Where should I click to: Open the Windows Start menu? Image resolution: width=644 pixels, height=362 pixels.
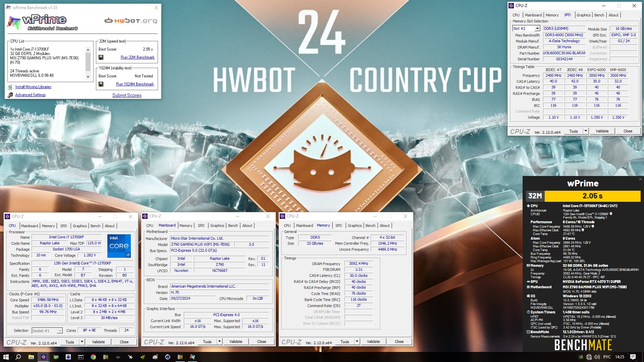pos(6,357)
